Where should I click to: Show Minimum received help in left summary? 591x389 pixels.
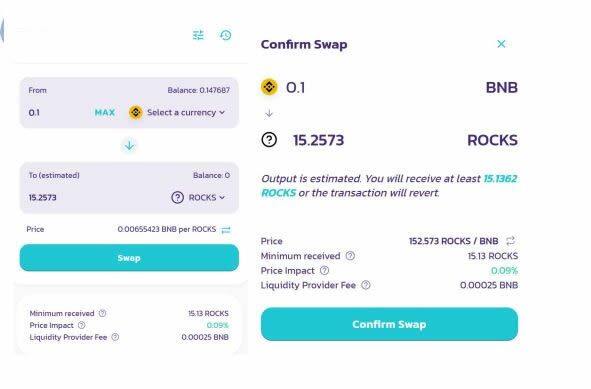[x=103, y=313]
